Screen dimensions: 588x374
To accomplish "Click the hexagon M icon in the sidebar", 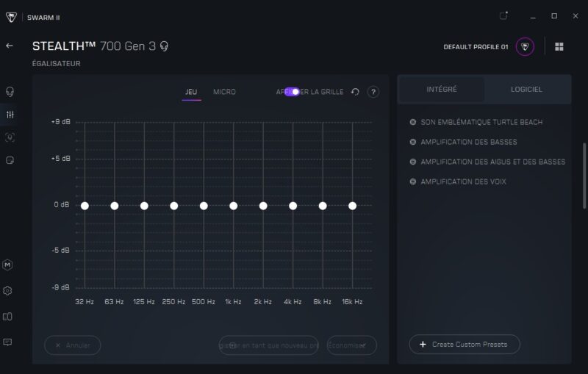I will [8, 265].
